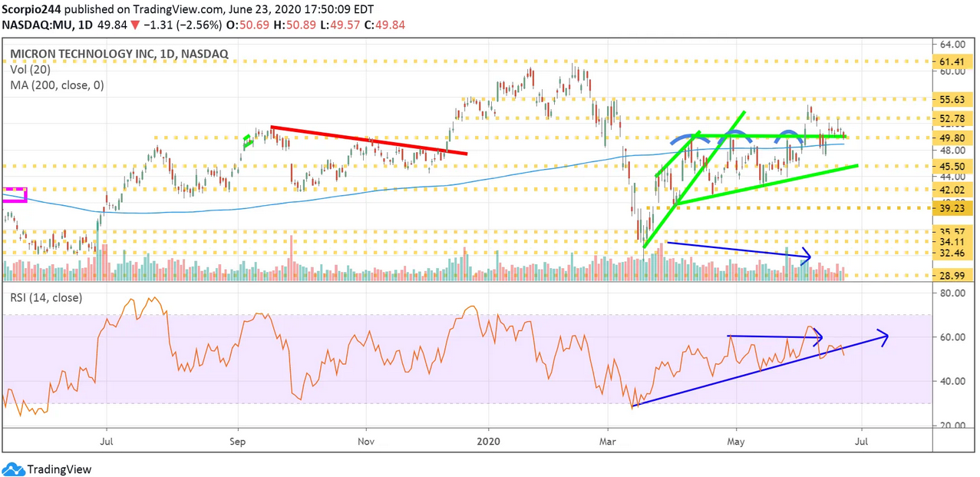Open the TradingView wordmark link
Screen dimensions: 980x477
(59, 469)
